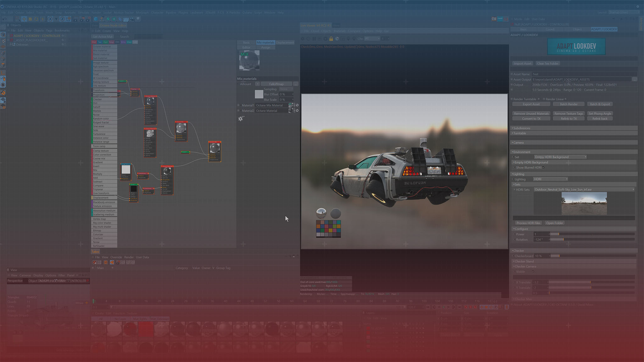Adjust the HDRI Rotation slider
The image size is (644, 362).
pos(592,239)
